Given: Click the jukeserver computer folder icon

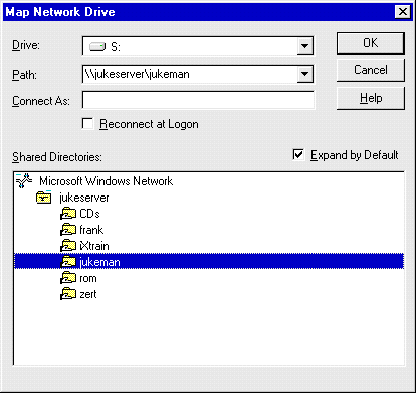Looking at the screenshot, I should click(44, 197).
